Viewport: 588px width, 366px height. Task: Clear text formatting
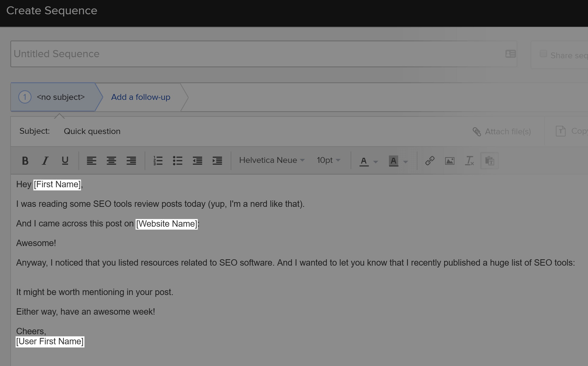point(470,161)
